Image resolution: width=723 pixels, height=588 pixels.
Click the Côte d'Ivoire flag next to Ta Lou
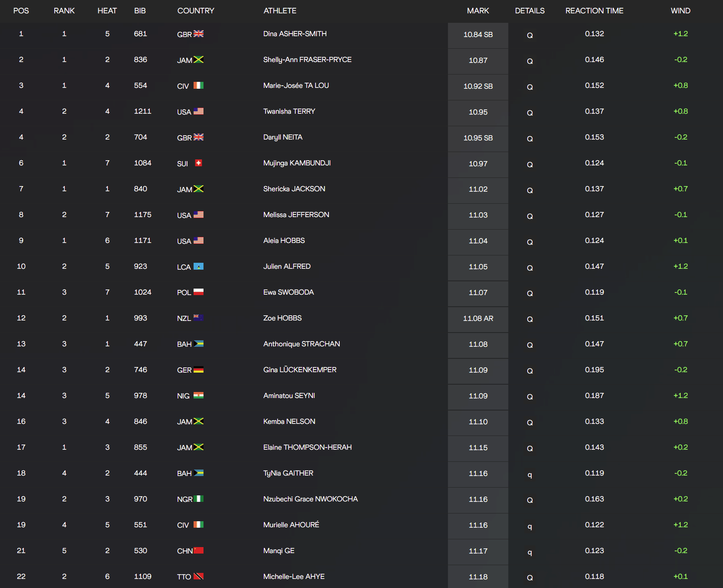[x=198, y=85]
